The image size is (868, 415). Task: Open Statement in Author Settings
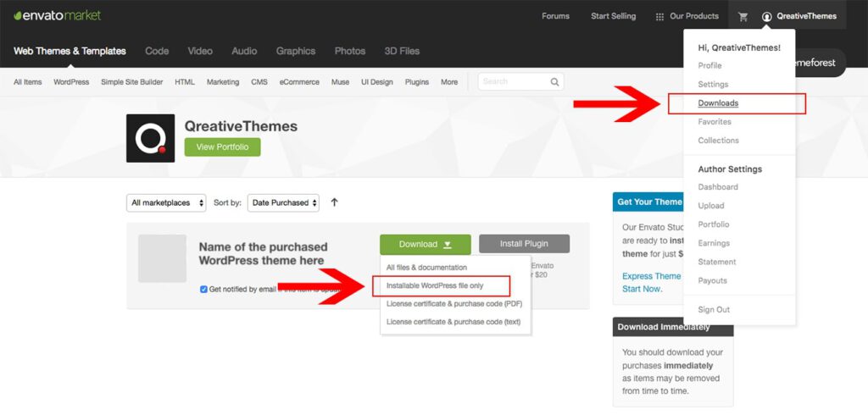[x=717, y=263]
